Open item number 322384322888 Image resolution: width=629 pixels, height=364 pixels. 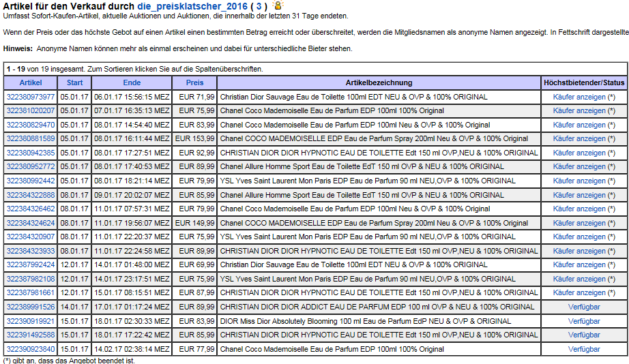pos(31,195)
